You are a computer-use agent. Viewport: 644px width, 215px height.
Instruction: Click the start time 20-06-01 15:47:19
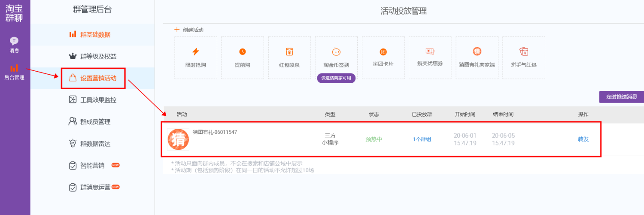coord(465,139)
